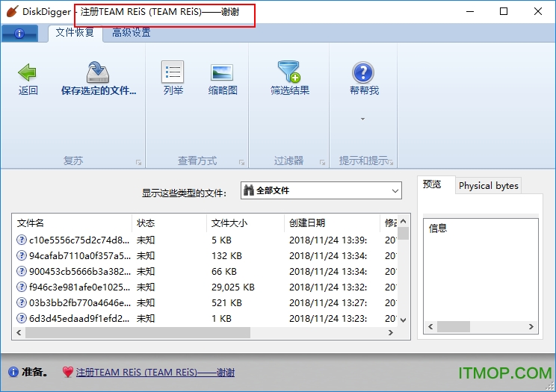
Task: Click the file icon of c10e5556c75d2c74d8 row
Action: tap(22, 240)
